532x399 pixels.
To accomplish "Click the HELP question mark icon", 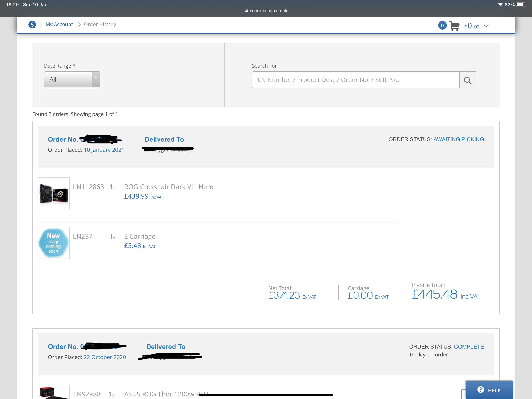I will (x=481, y=390).
